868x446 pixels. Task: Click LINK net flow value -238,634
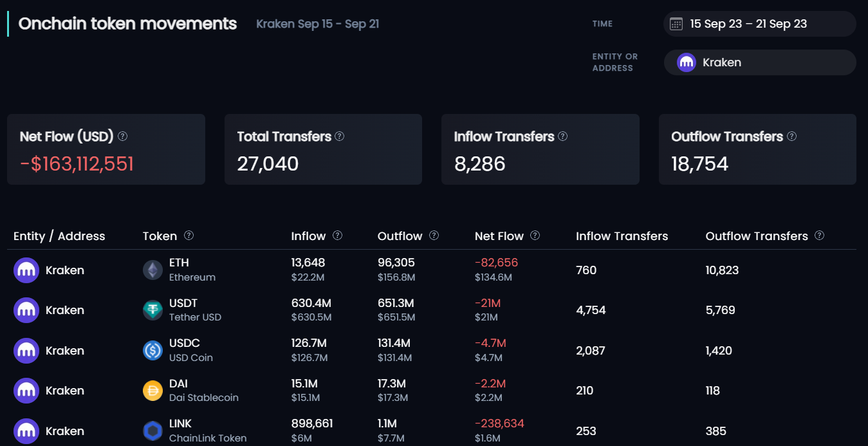tap(499, 423)
